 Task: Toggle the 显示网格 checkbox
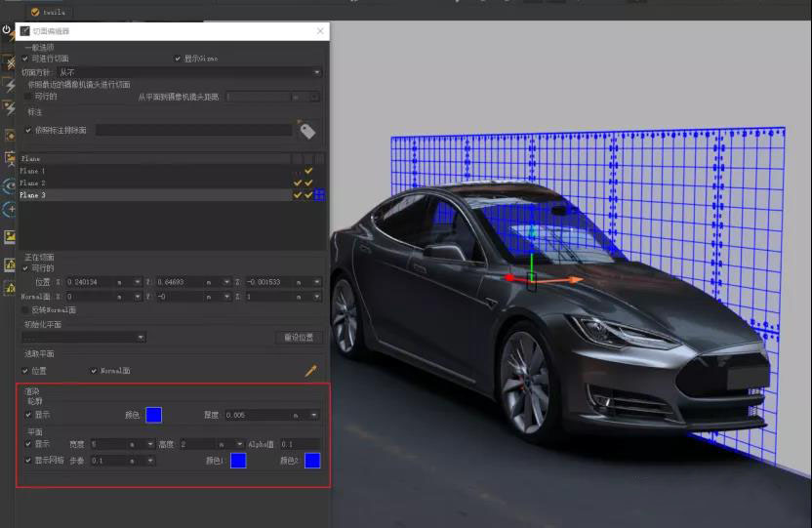[x=27, y=460]
